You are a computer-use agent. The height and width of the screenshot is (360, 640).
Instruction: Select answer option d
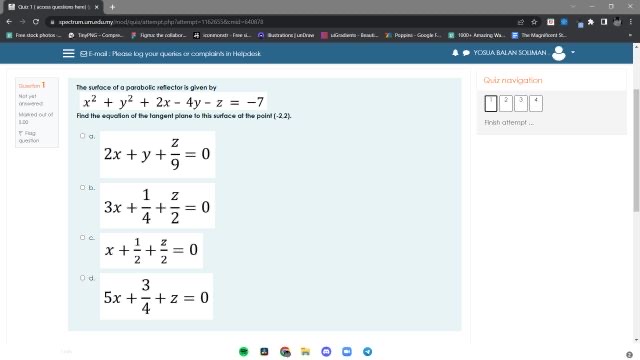click(82, 278)
